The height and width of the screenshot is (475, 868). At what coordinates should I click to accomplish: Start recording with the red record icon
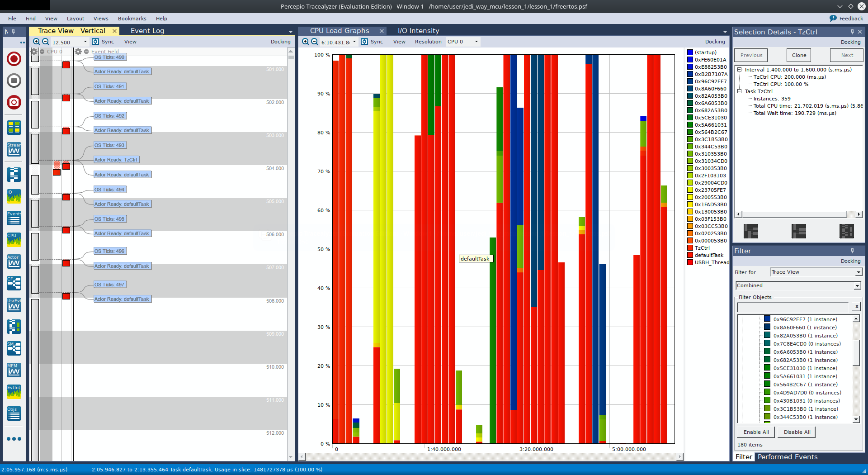(x=14, y=59)
